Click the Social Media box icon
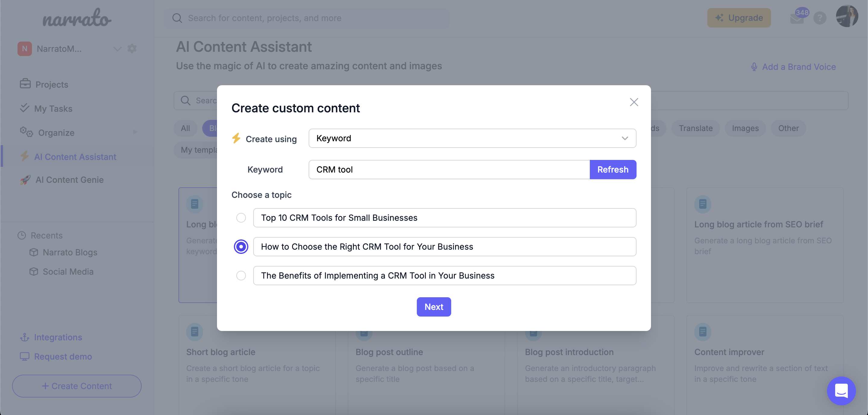 pos(34,271)
